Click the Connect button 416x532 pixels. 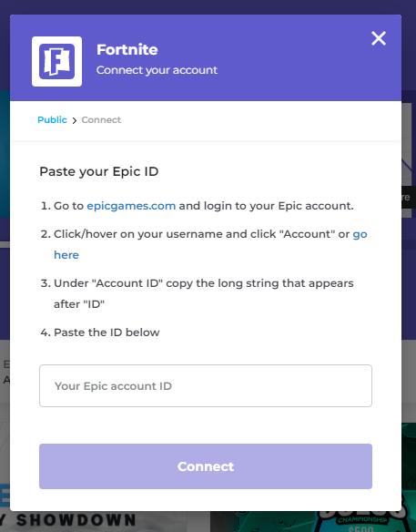pos(206,466)
